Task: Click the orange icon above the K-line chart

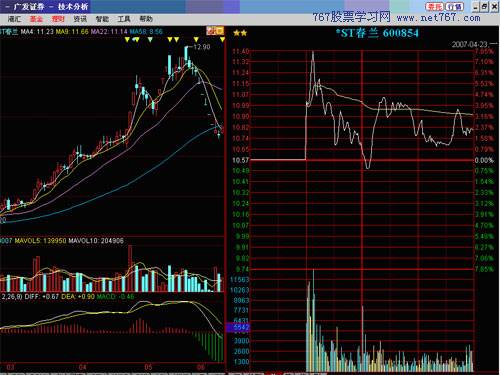Action: pyautogui.click(x=215, y=31)
